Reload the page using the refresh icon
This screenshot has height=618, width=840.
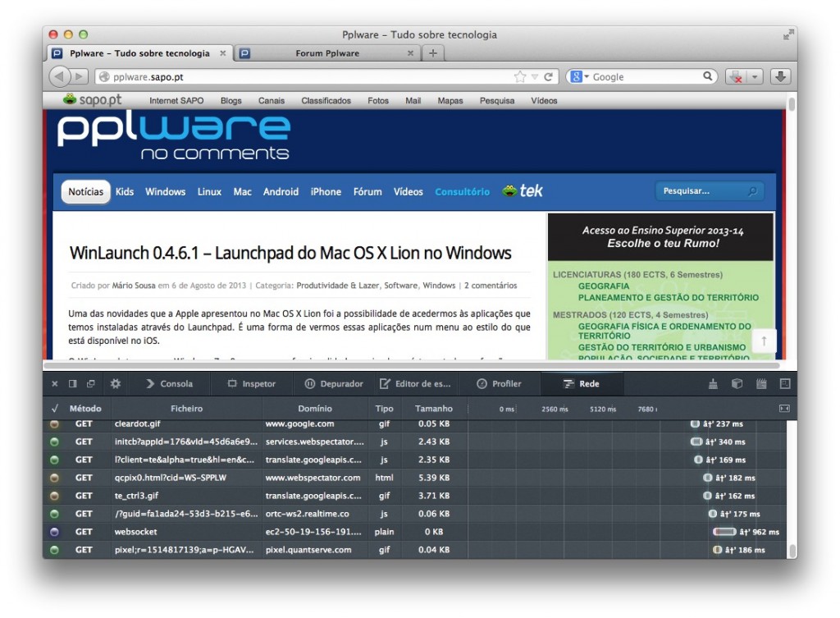pos(549,76)
